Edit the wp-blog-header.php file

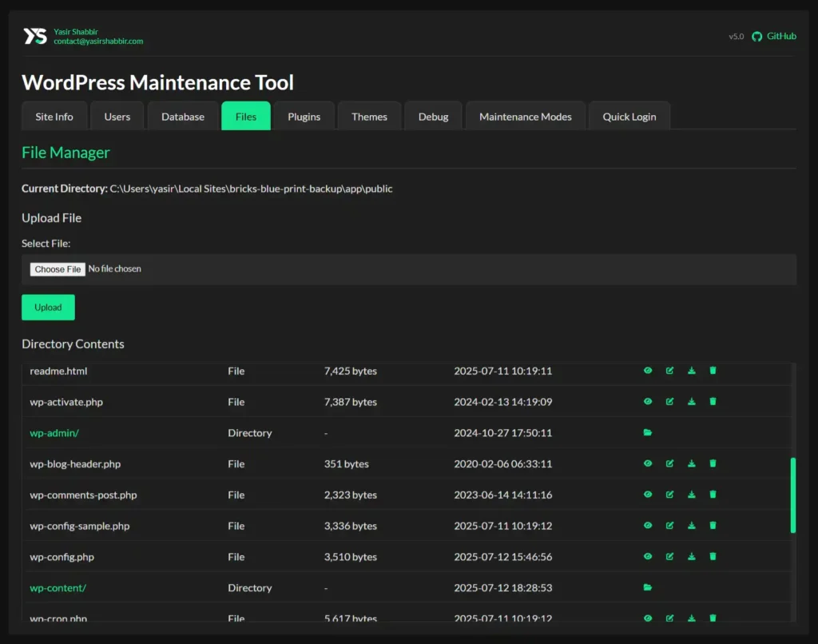click(x=670, y=463)
